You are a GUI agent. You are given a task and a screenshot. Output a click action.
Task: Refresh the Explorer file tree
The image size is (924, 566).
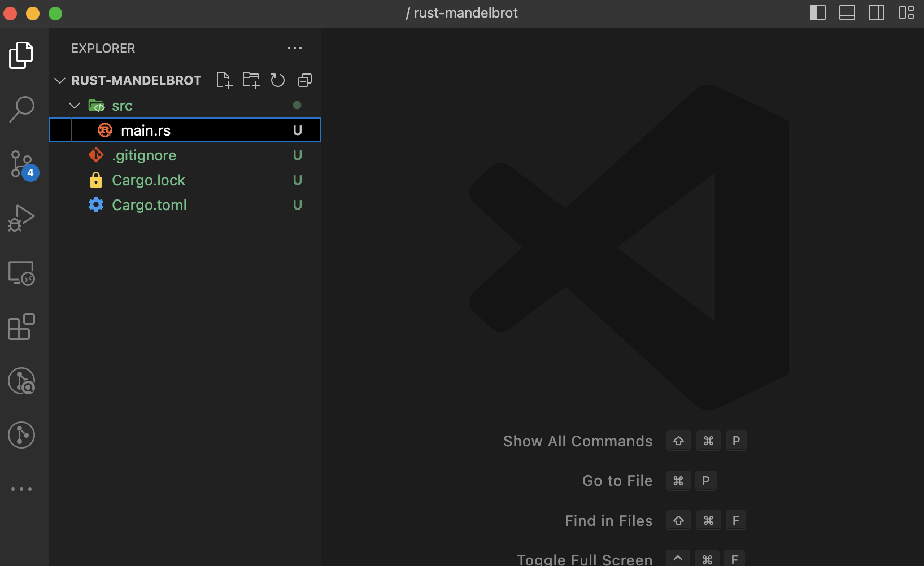277,80
